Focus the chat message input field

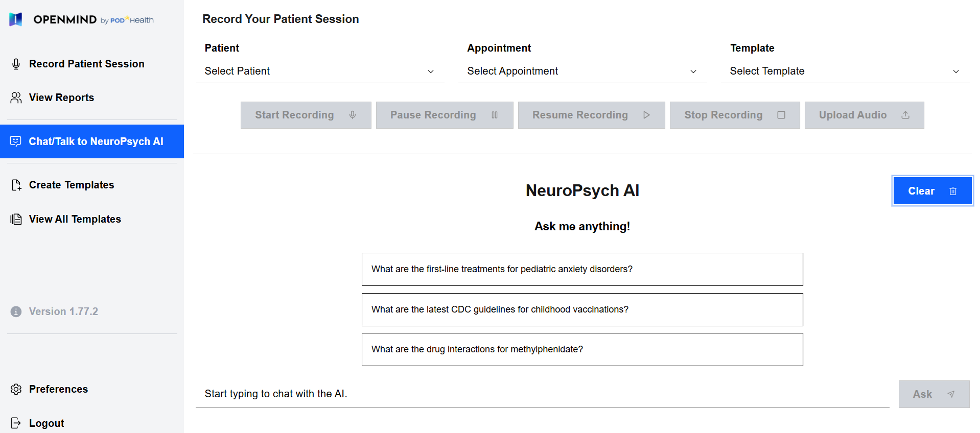tap(542, 394)
